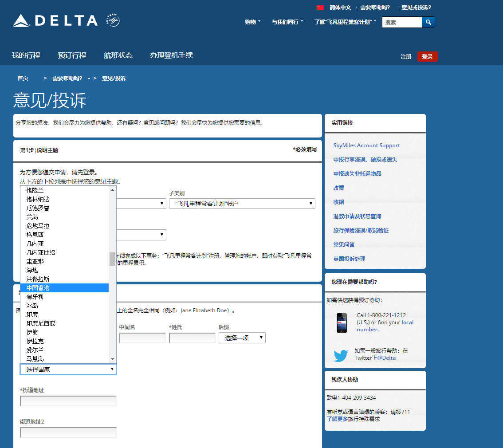Open 常见问答 link
Viewport: 503px width, 448px height.
coord(344,245)
